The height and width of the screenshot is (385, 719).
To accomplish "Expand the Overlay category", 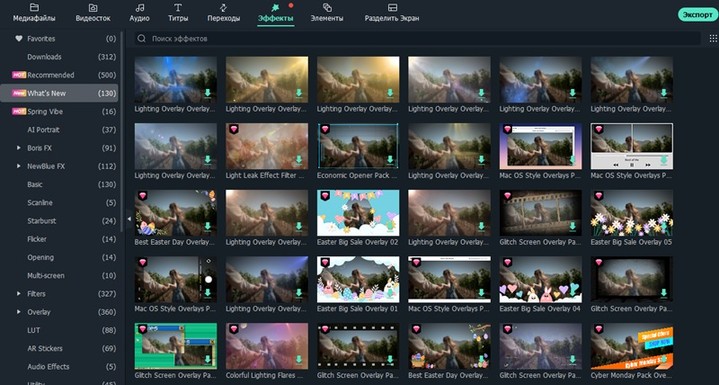I will point(19,312).
